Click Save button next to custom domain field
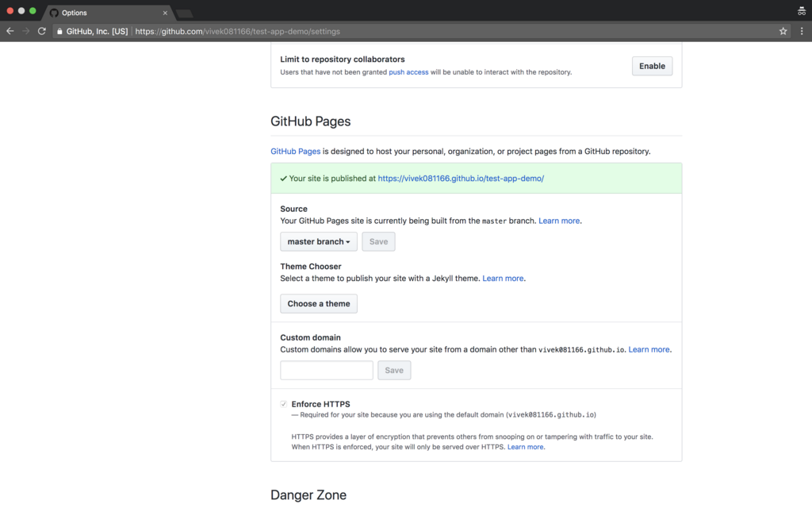Viewport: 812px width, 508px height. coord(394,370)
